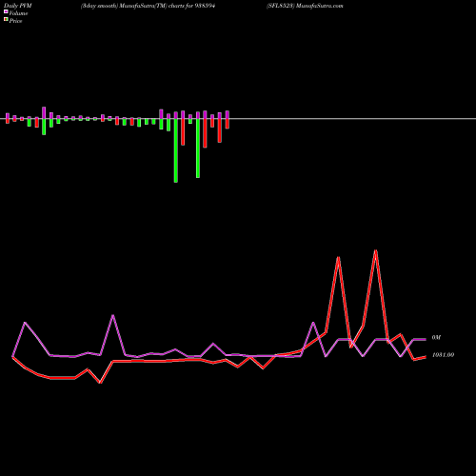Click the highest red price line peak
Viewport: 476px width, 476px height.
coord(376,251)
